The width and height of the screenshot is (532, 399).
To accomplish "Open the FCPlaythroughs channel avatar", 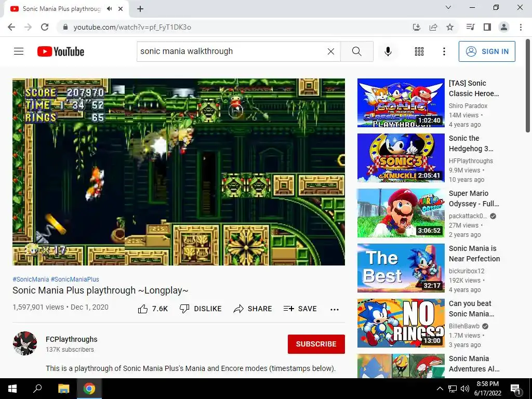I will (x=25, y=343).
